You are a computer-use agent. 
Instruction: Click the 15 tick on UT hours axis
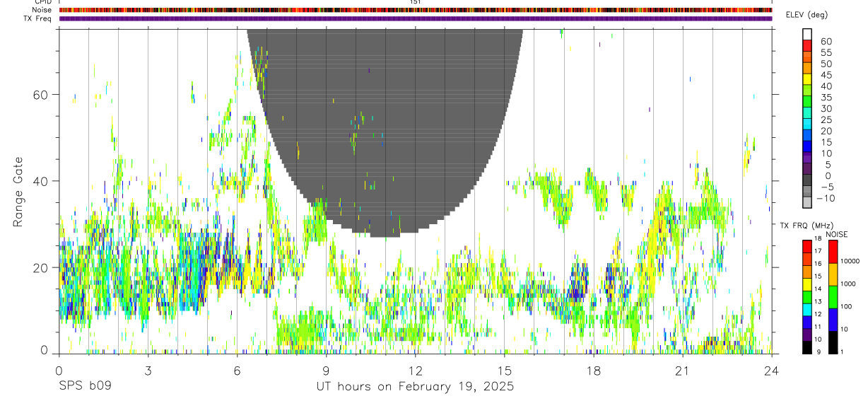point(504,371)
